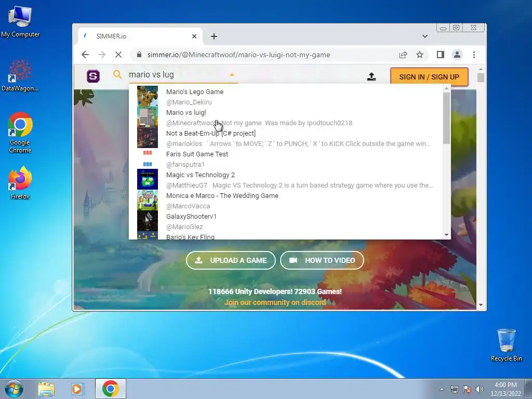Click the @Mario_Dekiru author name
The height and width of the screenshot is (399, 532).
point(189,102)
